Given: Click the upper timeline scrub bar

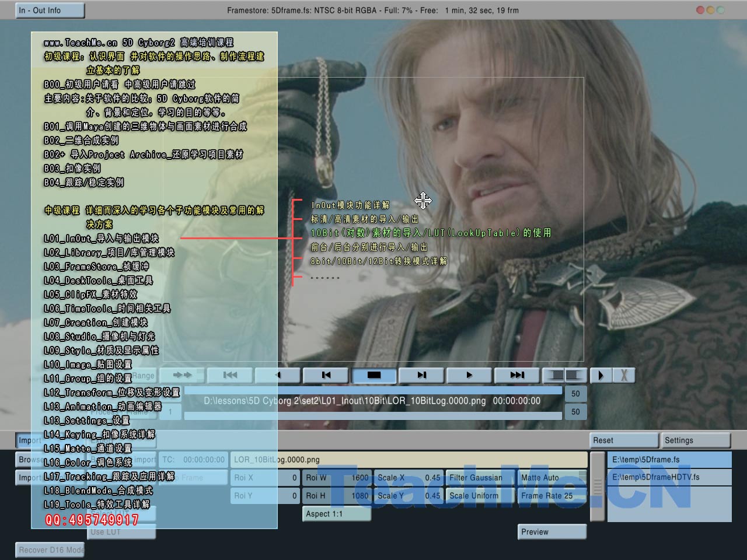Looking at the screenshot, I should (373, 390).
